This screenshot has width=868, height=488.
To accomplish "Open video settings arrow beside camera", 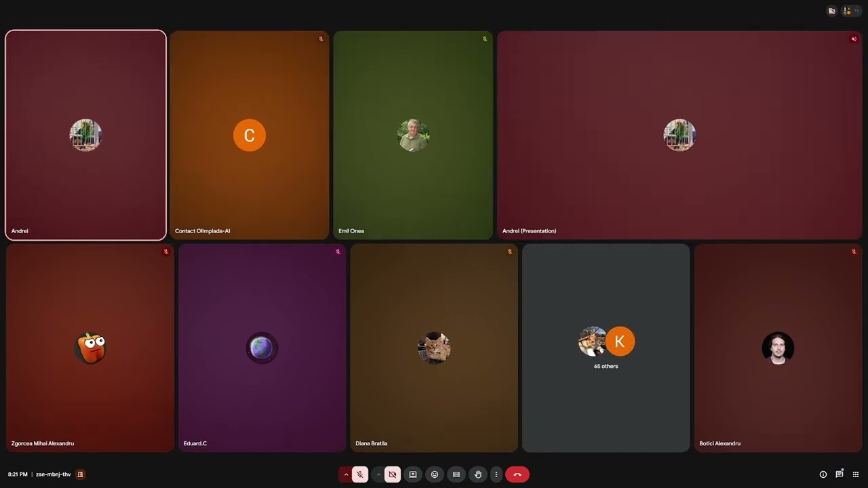I will click(378, 474).
